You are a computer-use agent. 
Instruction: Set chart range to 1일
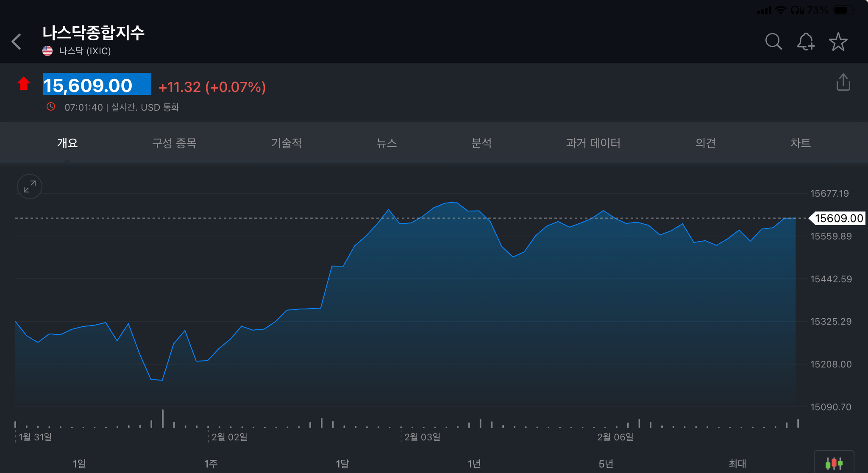[x=79, y=464]
